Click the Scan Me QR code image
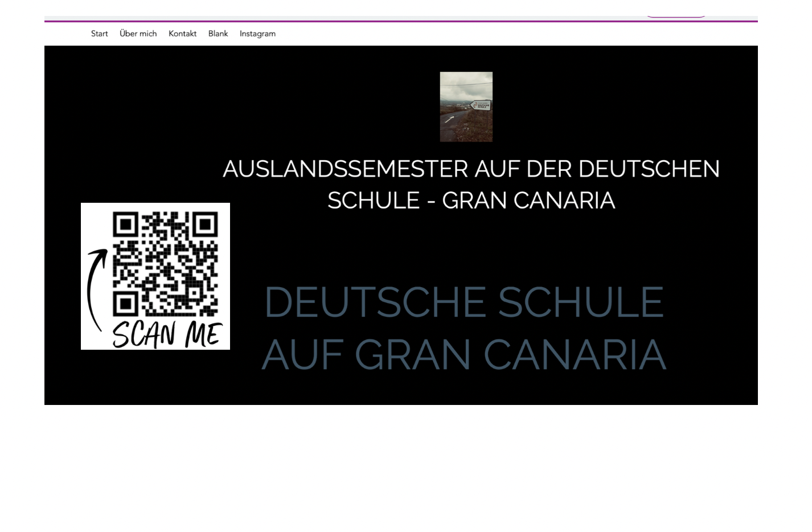 pyautogui.click(x=155, y=276)
